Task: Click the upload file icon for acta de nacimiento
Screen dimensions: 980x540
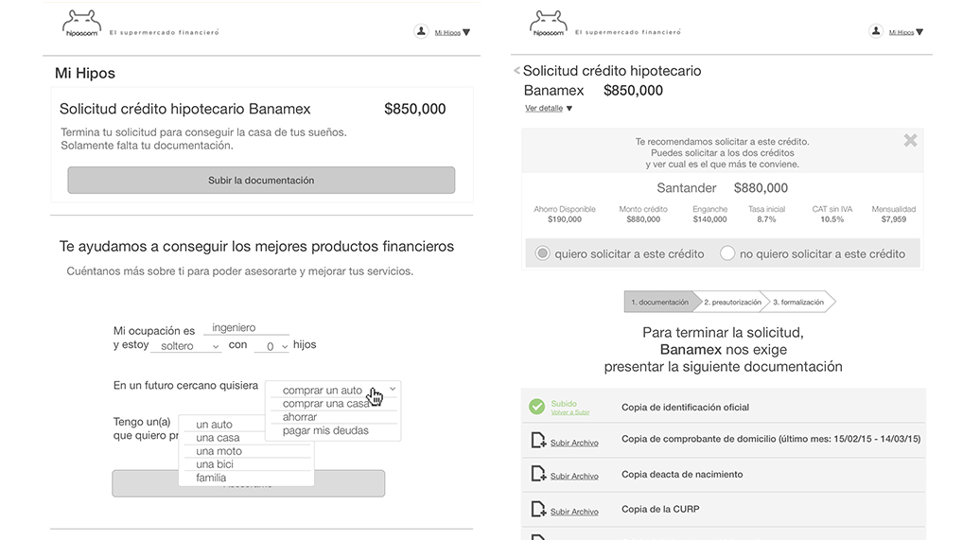Action: (x=538, y=474)
